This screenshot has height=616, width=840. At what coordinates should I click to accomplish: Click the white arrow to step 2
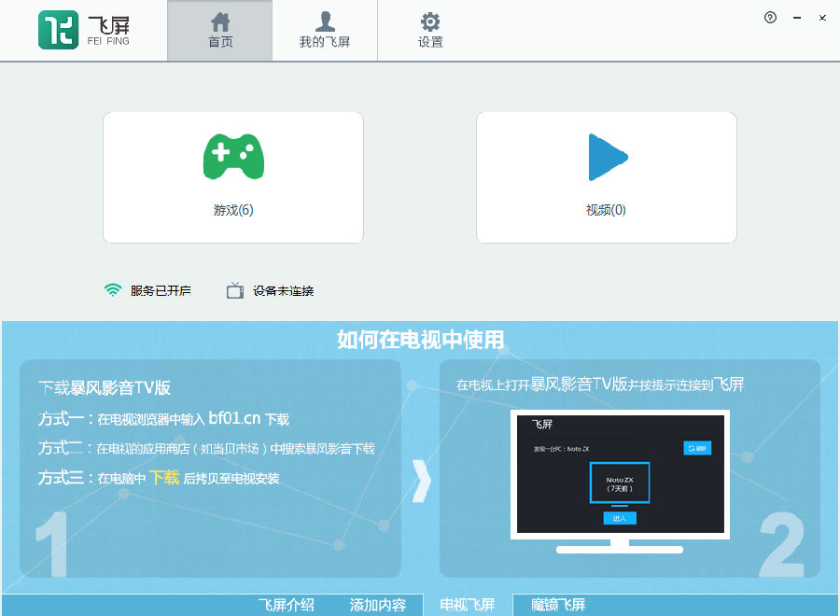click(422, 481)
